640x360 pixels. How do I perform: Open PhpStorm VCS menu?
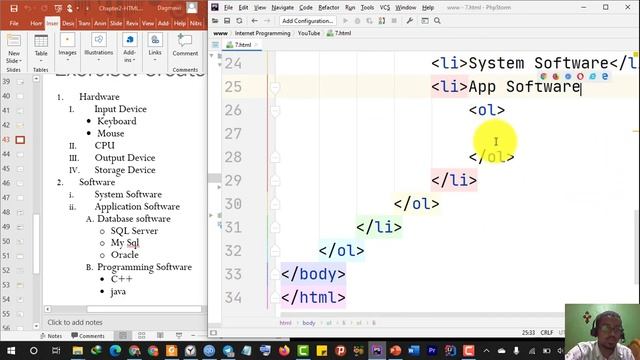(x=384, y=7)
